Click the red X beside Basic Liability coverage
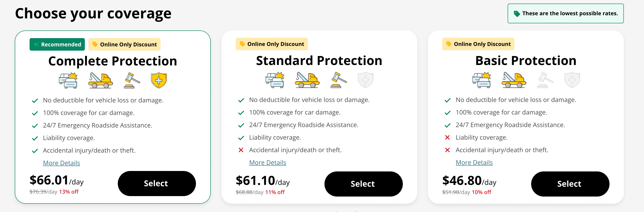 tap(447, 137)
